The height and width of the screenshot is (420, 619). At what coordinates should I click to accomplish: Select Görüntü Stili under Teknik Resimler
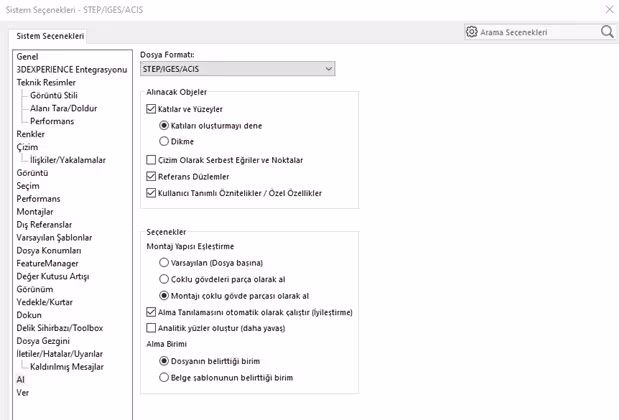tap(54, 95)
